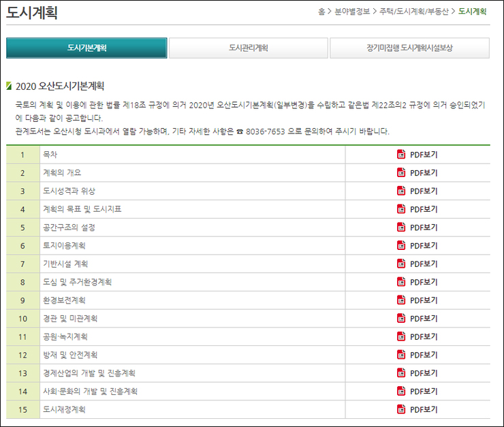Go to 홈 in the breadcrumb
This screenshot has height=427, width=504.
[321, 12]
